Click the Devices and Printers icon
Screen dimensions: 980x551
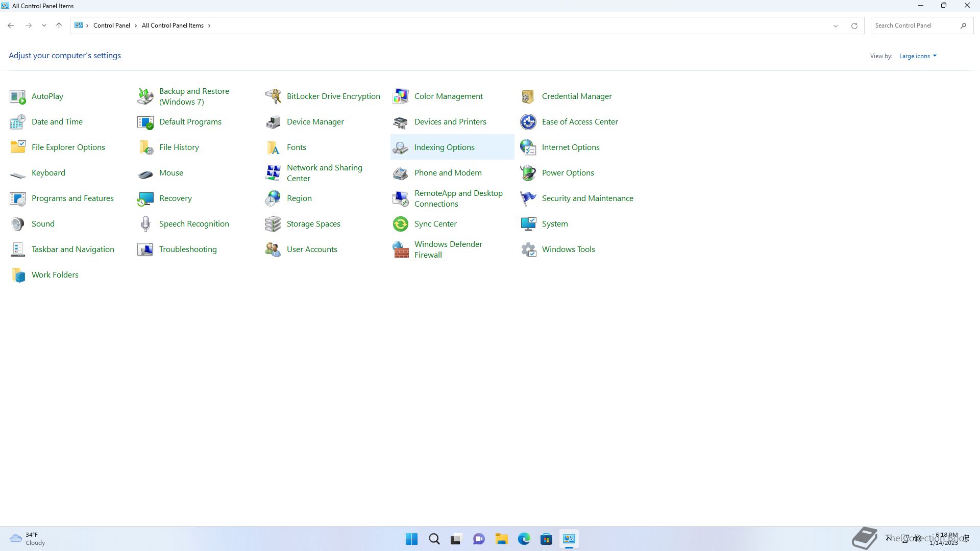click(x=401, y=122)
